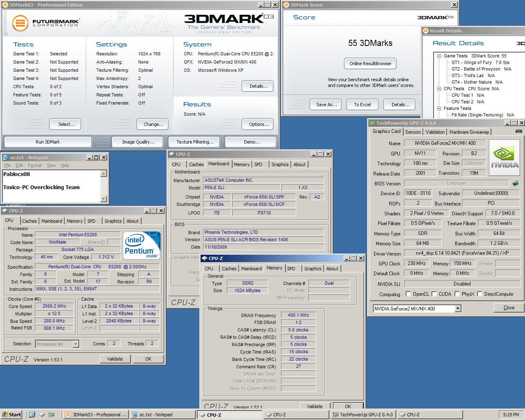Open Hardware Giveaway tab in GPU-Z

469,132
